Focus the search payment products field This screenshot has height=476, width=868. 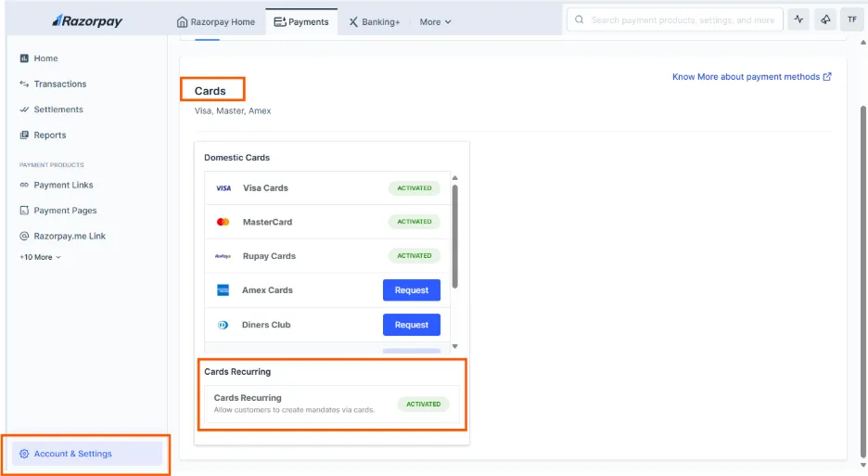click(675, 19)
